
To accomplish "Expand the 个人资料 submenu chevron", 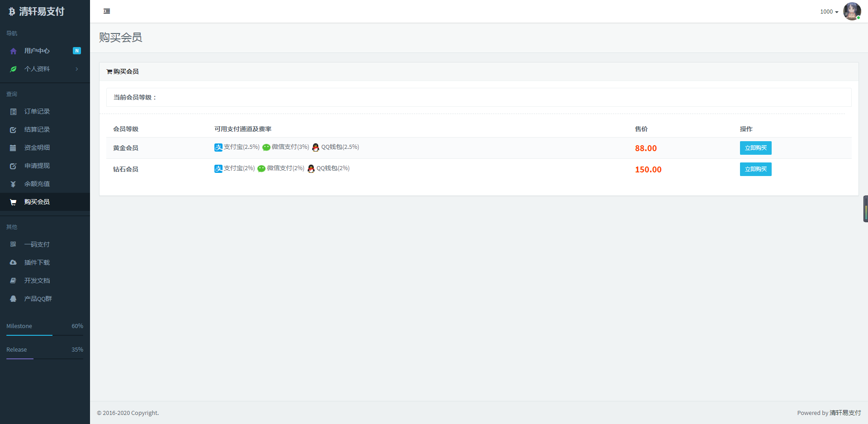I will point(77,69).
